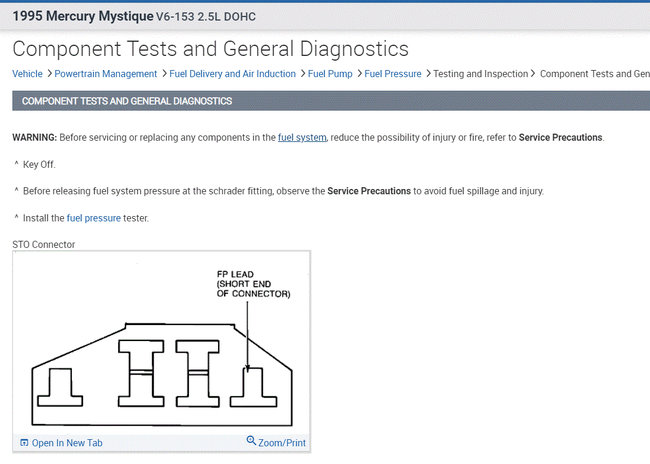This screenshot has width=650, height=464.
Task: Click the STO Connector diagram image
Action: coord(162,343)
